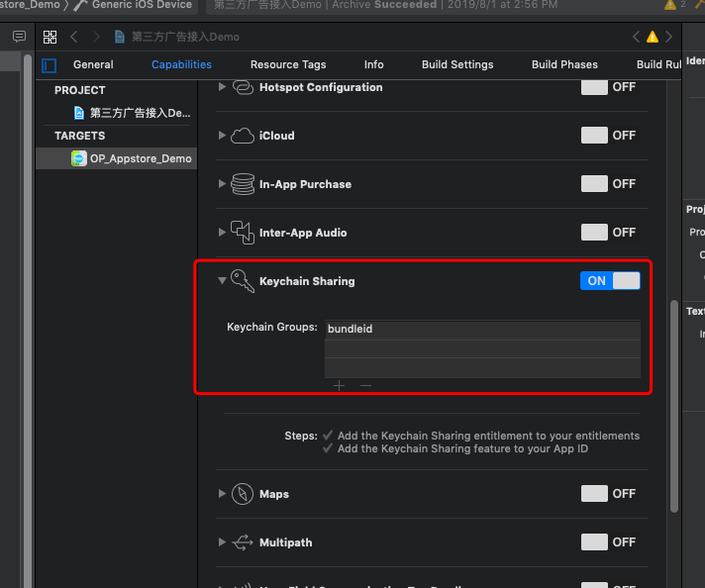Turn off the Keychain Sharing switch
This screenshot has height=588, width=705.
tap(610, 281)
